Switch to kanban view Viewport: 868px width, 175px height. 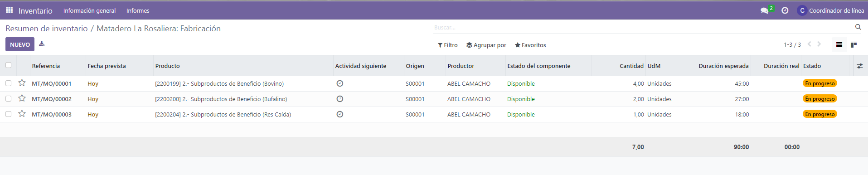tap(853, 44)
